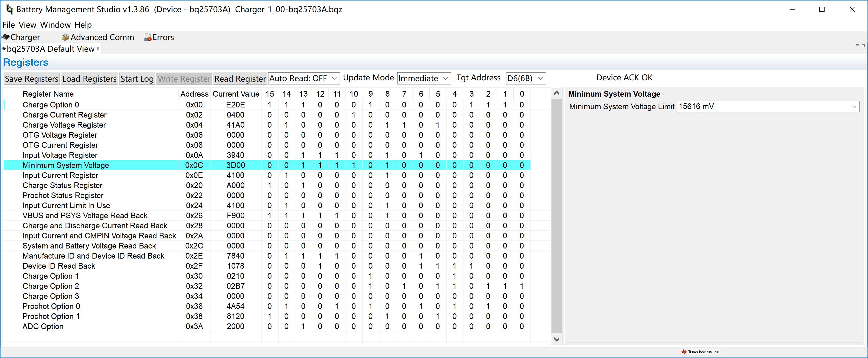Click the register table vertical scrollbar thumb
Viewport: 868px width, 358px height.
(556, 215)
